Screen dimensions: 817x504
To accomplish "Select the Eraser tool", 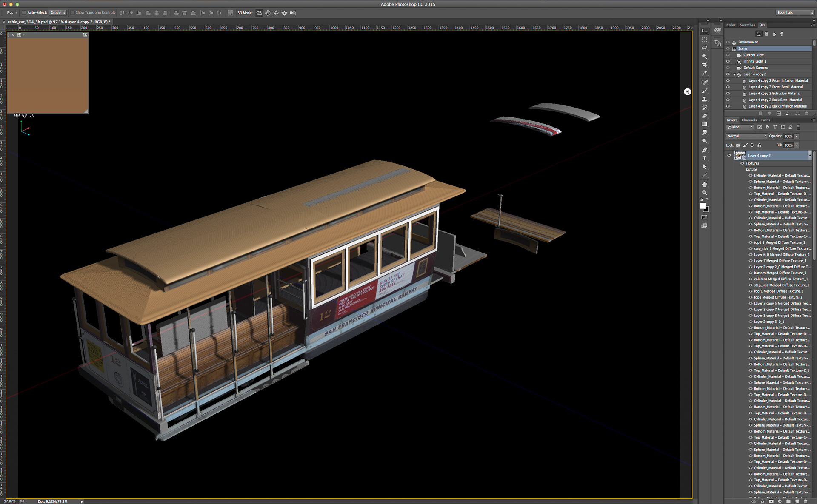I will click(705, 116).
